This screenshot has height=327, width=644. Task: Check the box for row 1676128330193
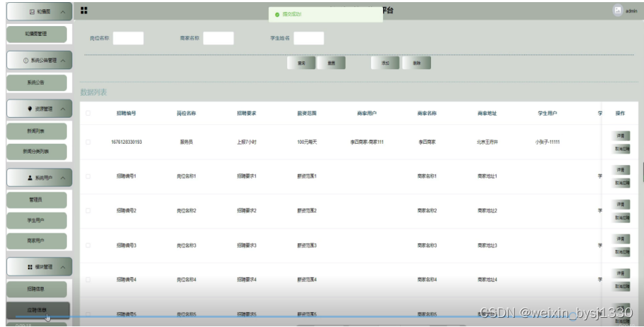[88, 142]
